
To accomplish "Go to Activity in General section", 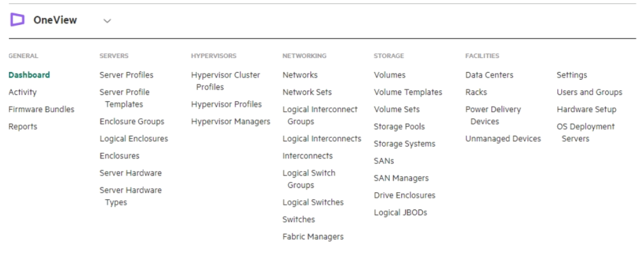I will point(22,92).
